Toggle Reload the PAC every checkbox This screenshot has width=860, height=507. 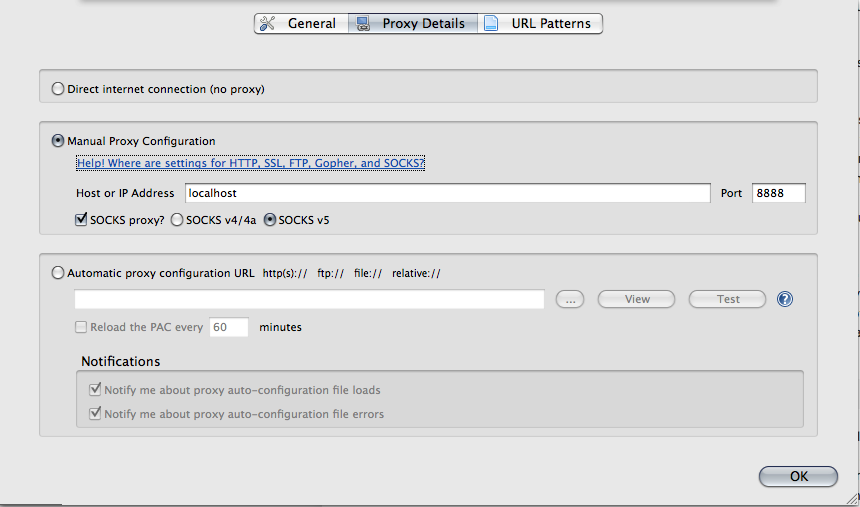pos(81,327)
